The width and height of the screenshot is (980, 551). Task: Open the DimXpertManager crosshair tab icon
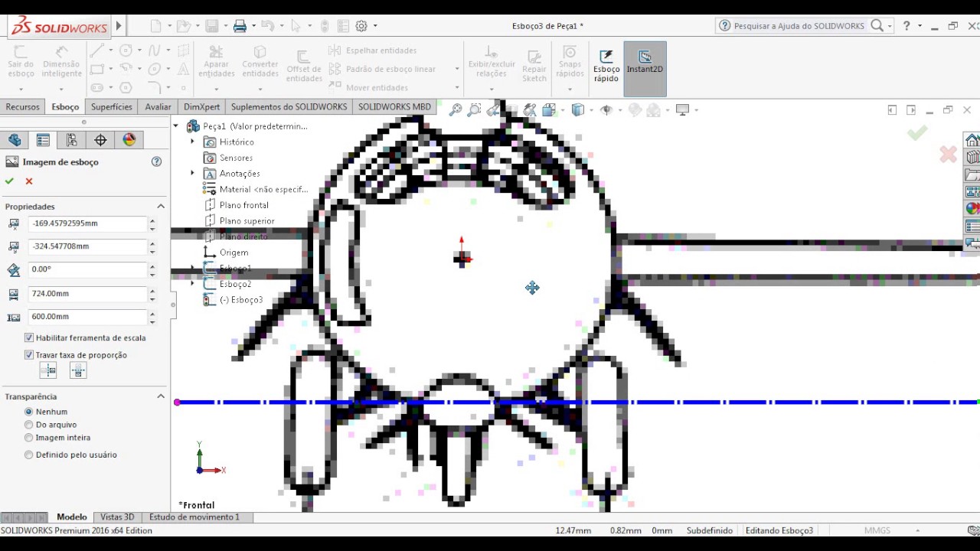(x=100, y=140)
